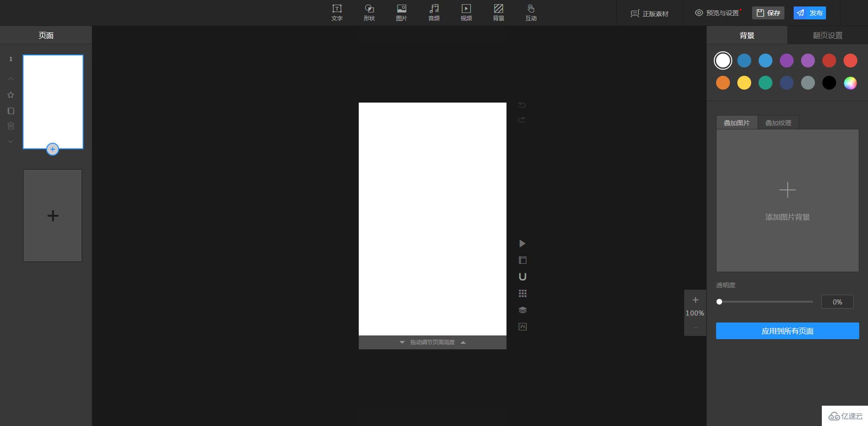Choose the darker purple swatch
The height and width of the screenshot is (426, 868).
[787, 61]
